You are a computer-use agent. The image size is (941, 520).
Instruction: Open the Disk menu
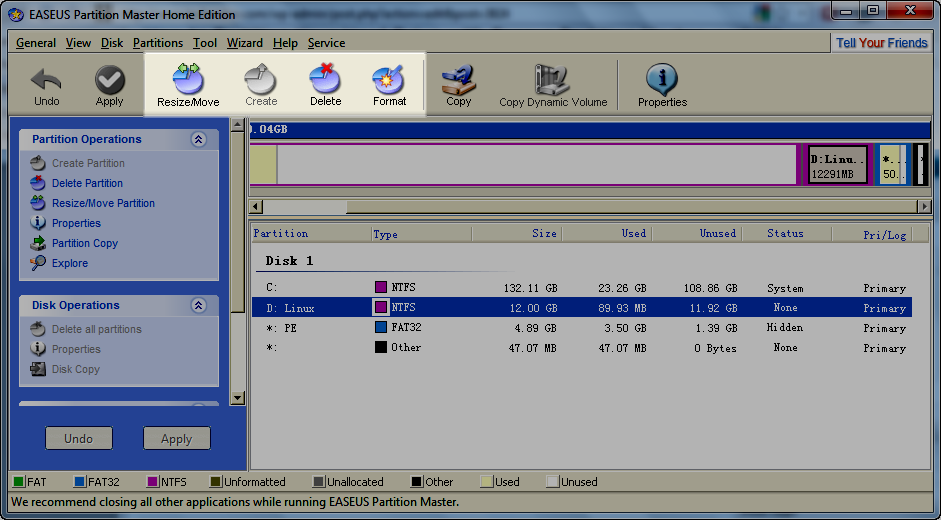[112, 43]
